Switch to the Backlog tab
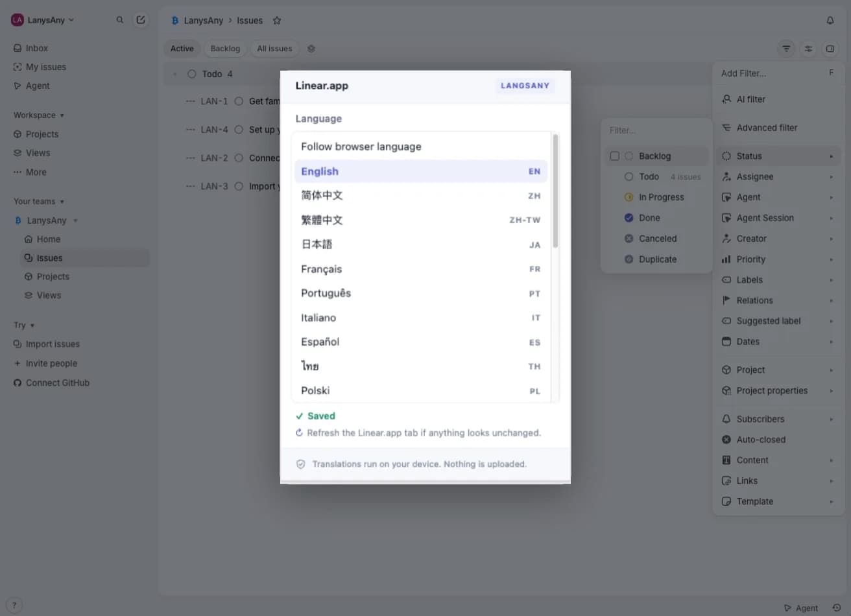The width and height of the screenshot is (851, 616). (x=225, y=49)
